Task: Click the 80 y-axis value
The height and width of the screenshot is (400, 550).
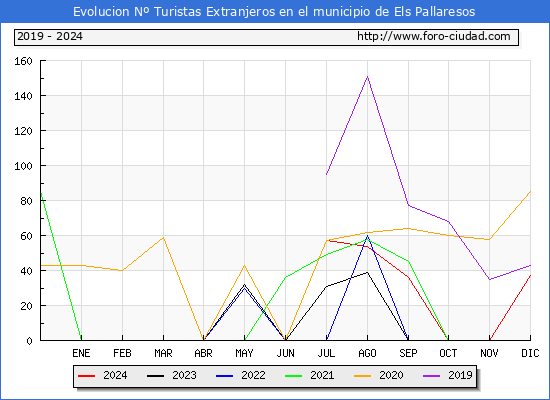Action: click(x=26, y=201)
